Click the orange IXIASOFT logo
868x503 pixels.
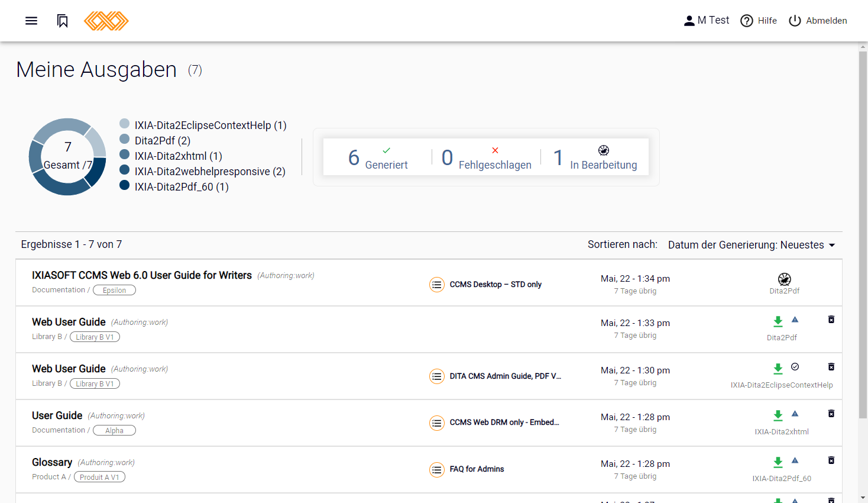[106, 21]
